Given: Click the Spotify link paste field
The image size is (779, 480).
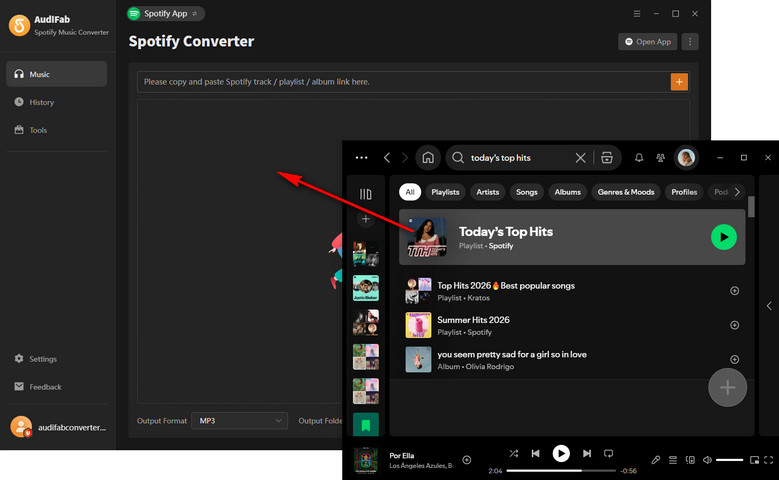Looking at the screenshot, I should 403,82.
